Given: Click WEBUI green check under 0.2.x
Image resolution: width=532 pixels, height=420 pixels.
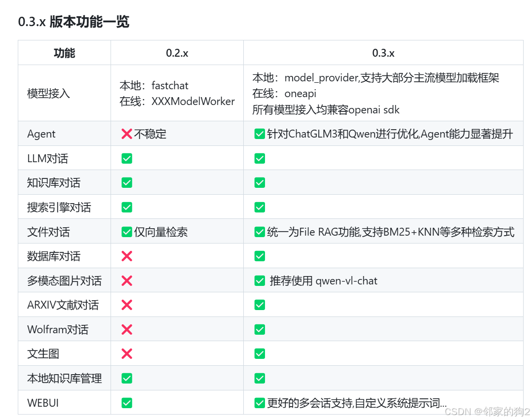Looking at the screenshot, I should point(127,403).
